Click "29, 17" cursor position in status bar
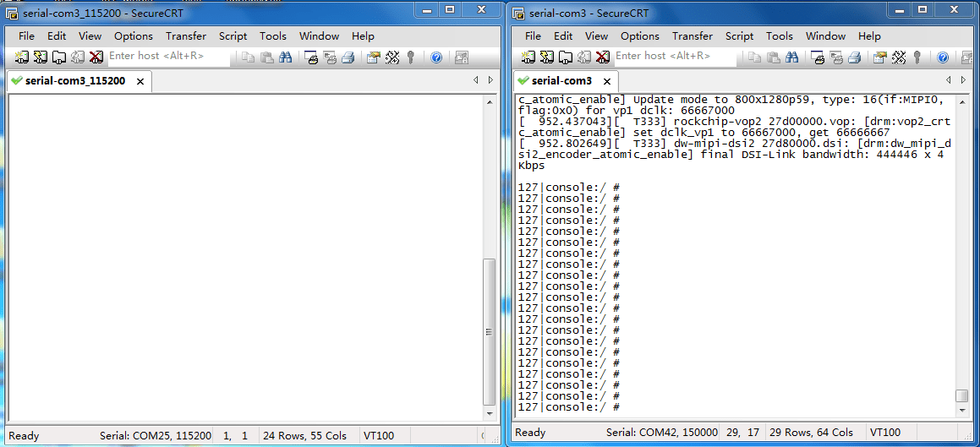Image resolution: width=980 pixels, height=447 pixels. [744, 433]
